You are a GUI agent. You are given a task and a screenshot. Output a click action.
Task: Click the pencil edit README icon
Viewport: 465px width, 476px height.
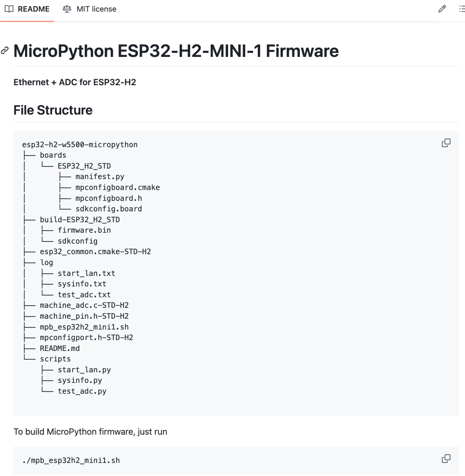[x=442, y=9]
